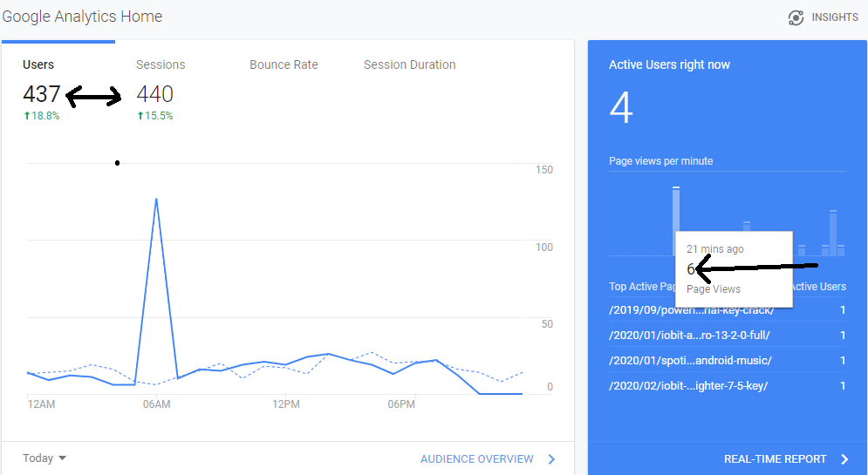Click the 150 y-axis value
Viewport: 868px width, 475px height.
544,170
